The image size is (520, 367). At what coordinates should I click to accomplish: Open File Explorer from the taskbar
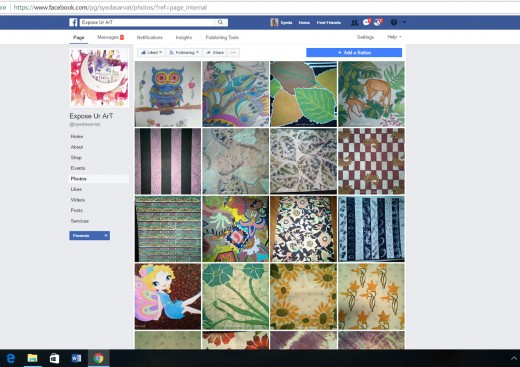[32, 358]
